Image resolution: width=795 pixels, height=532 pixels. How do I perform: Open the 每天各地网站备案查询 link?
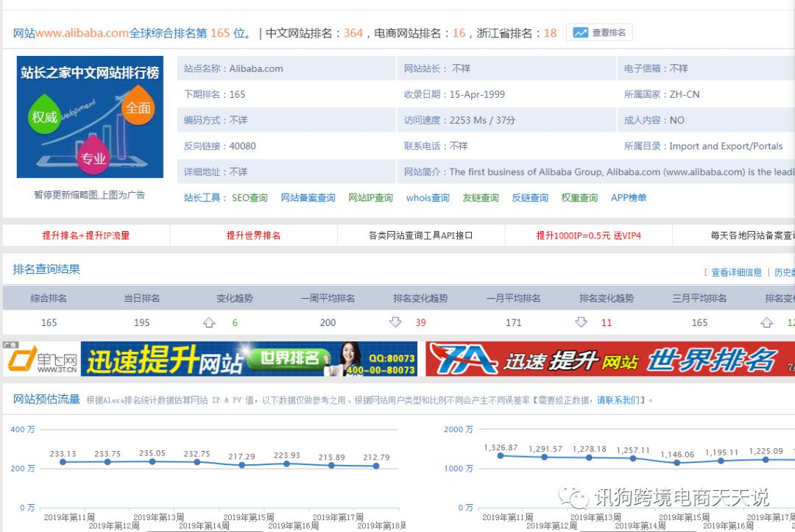pos(752,235)
